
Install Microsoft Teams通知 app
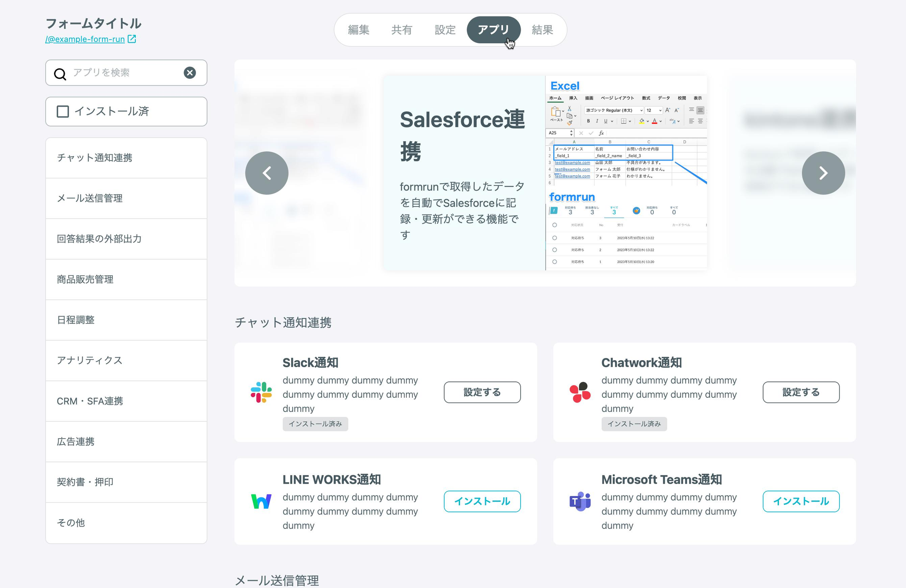pyautogui.click(x=801, y=501)
